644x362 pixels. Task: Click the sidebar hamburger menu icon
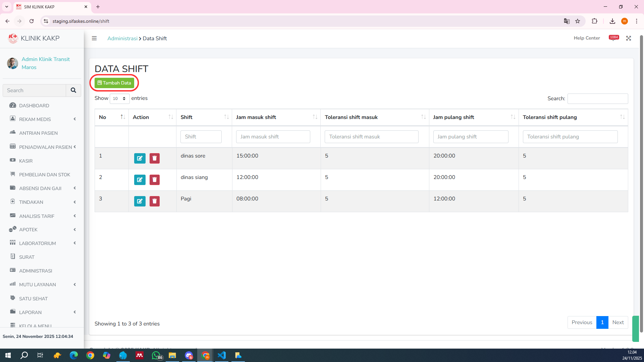point(94,38)
